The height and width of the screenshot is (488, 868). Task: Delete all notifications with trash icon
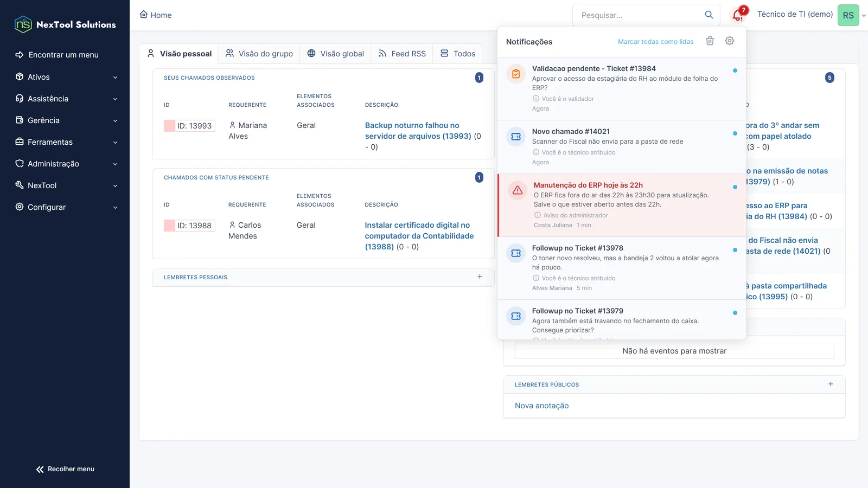[710, 41]
